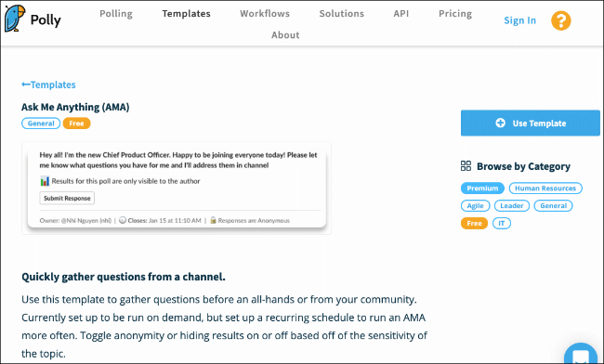Open the chat widget bubble icon
Screen dimensions: 604x364
coord(581,355)
